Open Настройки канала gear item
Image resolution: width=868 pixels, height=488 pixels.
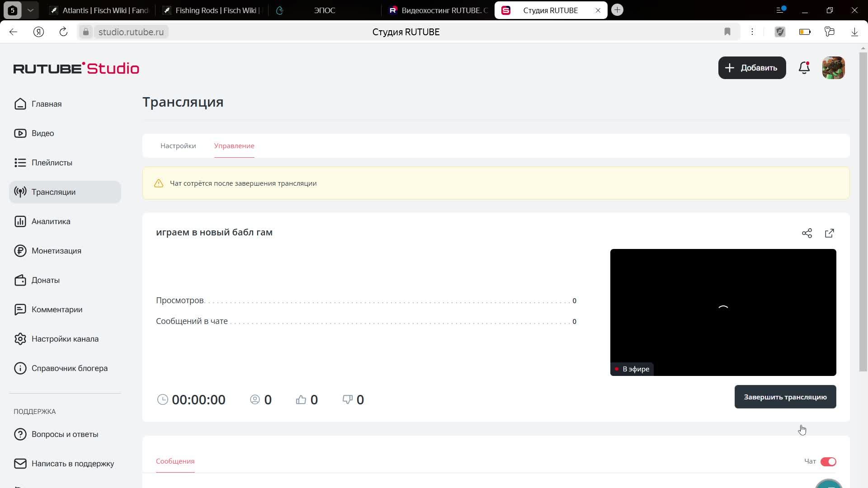click(65, 339)
